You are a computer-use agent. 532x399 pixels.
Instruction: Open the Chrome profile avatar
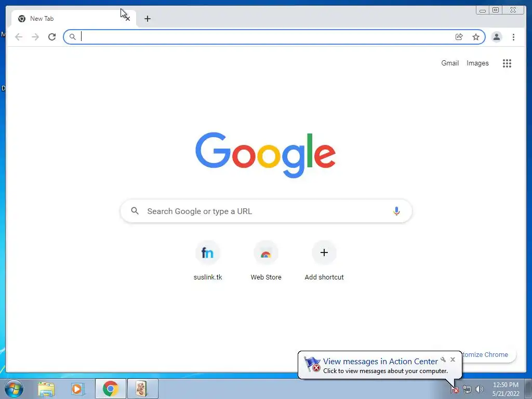tap(496, 37)
